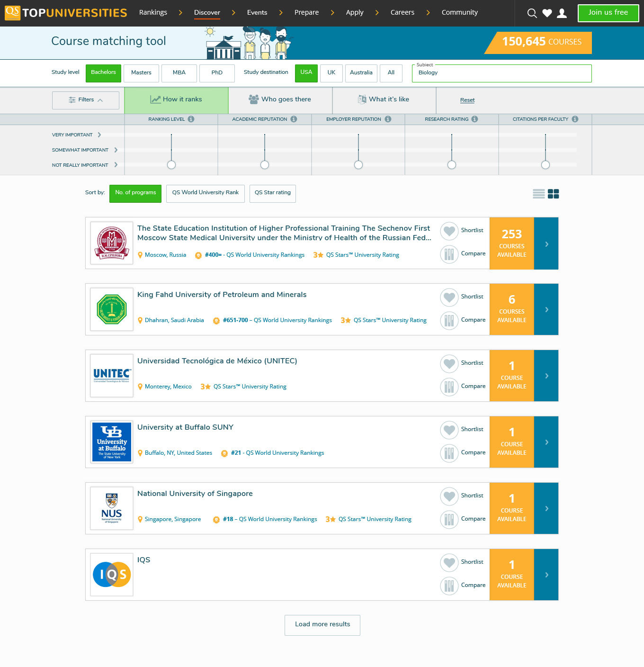Switch to How it ranks tab
This screenshot has height=667, width=644.
click(x=177, y=100)
